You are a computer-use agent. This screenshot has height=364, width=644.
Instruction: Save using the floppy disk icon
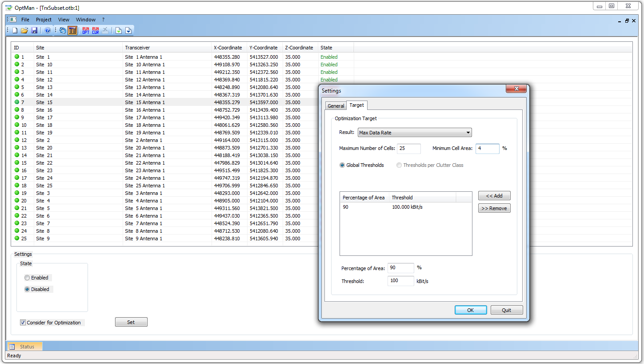34,31
